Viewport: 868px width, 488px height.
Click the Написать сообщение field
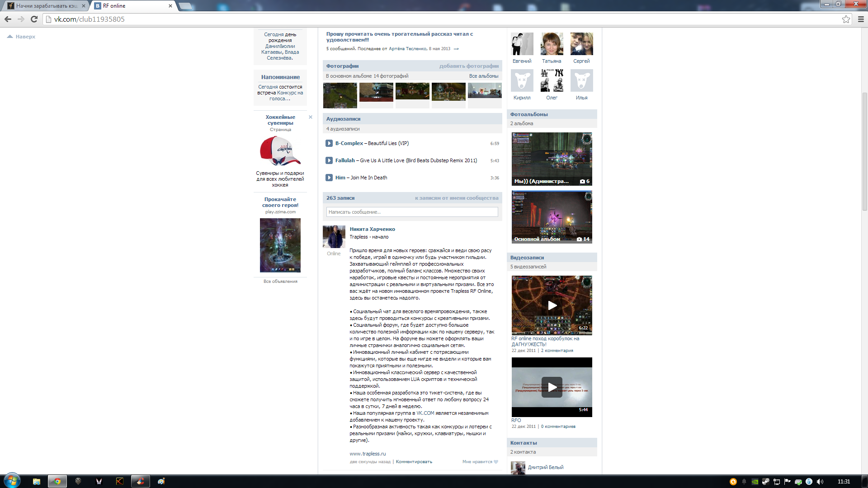coord(412,212)
